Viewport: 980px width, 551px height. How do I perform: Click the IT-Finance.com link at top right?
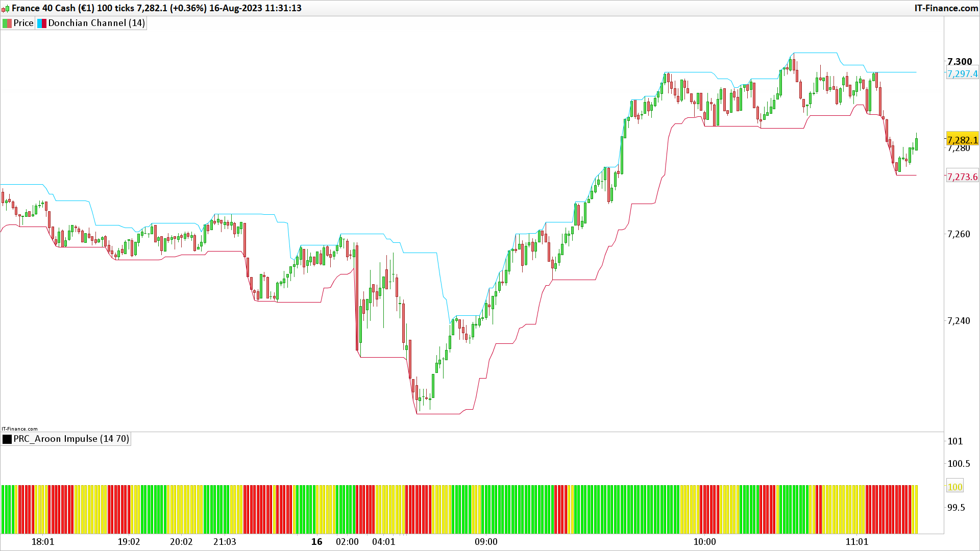coord(946,8)
